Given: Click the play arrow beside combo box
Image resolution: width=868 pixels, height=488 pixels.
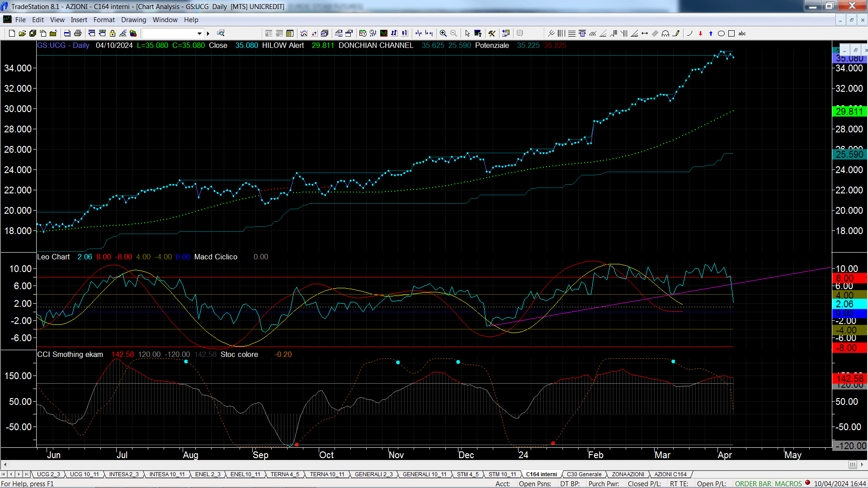Looking at the screenshot, I should click(208, 33).
